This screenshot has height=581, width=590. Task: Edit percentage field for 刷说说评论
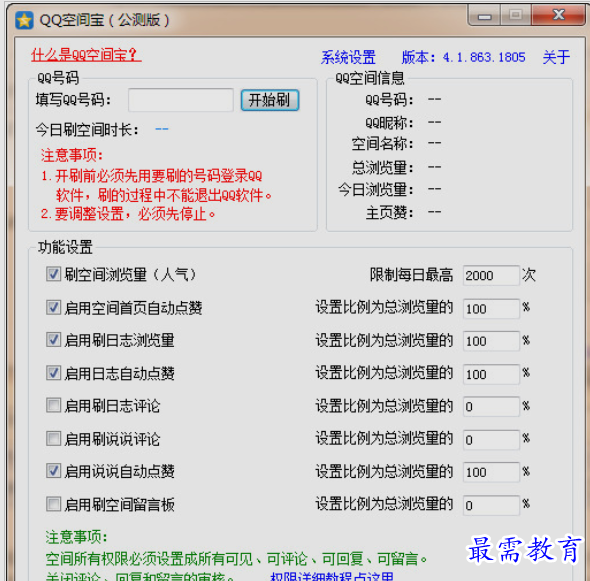click(x=491, y=440)
